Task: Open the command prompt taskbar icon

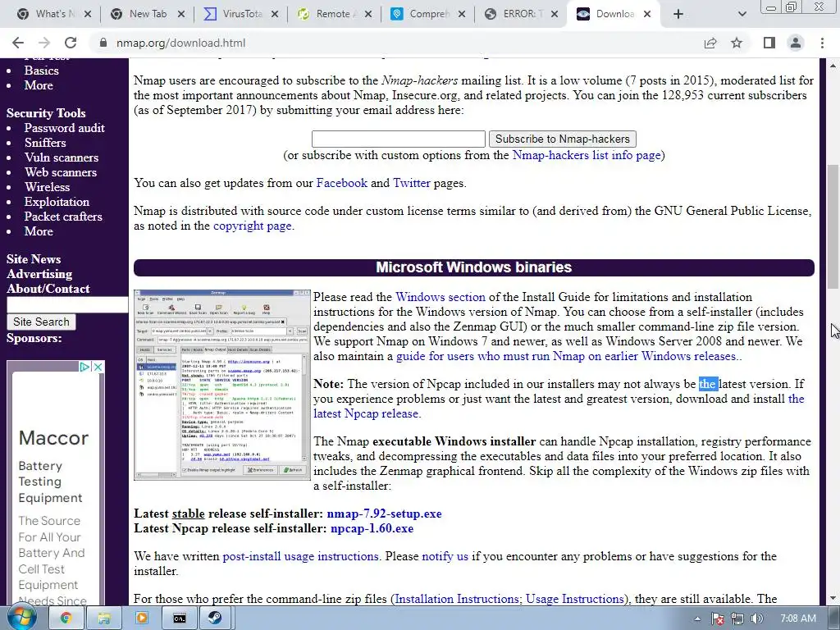Action: click(180, 619)
